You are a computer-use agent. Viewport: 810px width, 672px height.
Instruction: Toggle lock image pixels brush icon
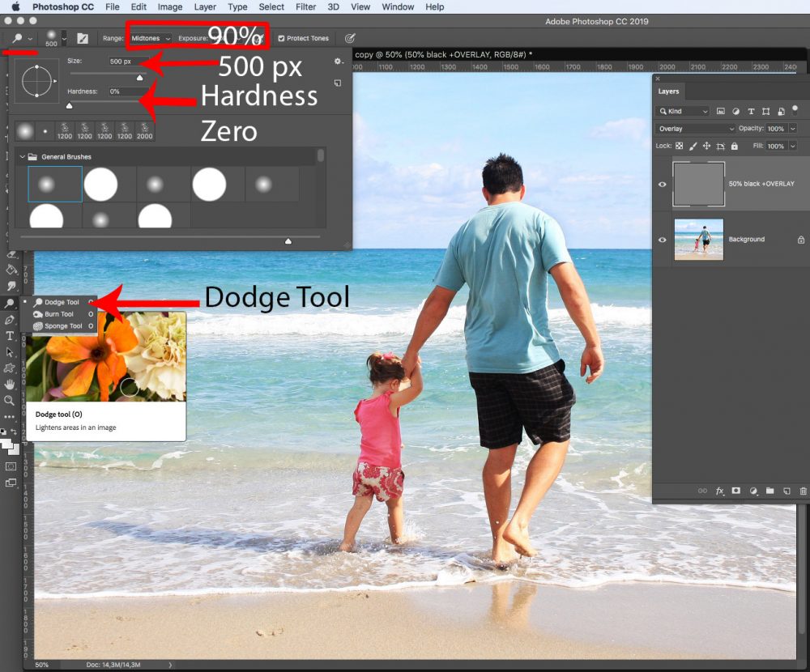693,147
